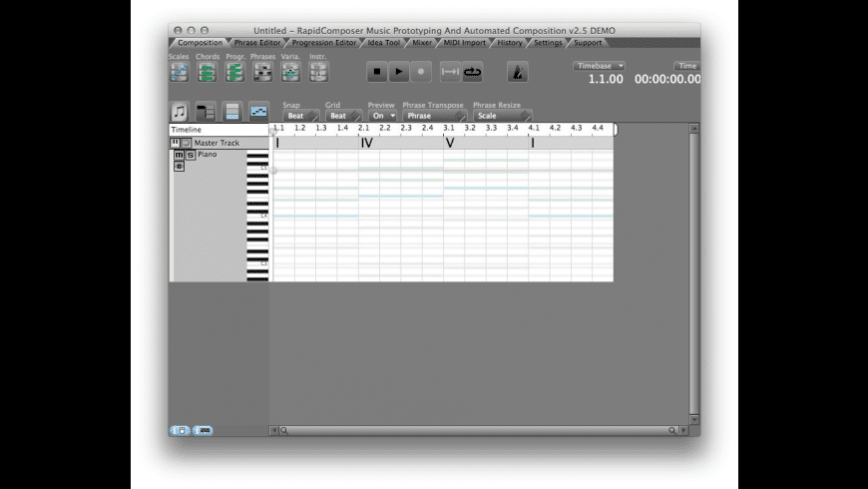The width and height of the screenshot is (868, 489).
Task: Open the Snap Beat dropdown
Action: click(x=300, y=116)
